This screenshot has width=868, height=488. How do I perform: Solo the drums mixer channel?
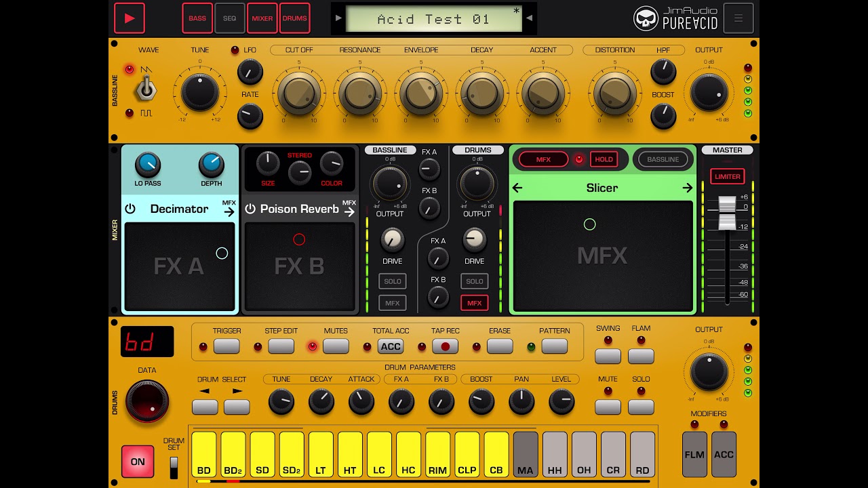pos(475,281)
